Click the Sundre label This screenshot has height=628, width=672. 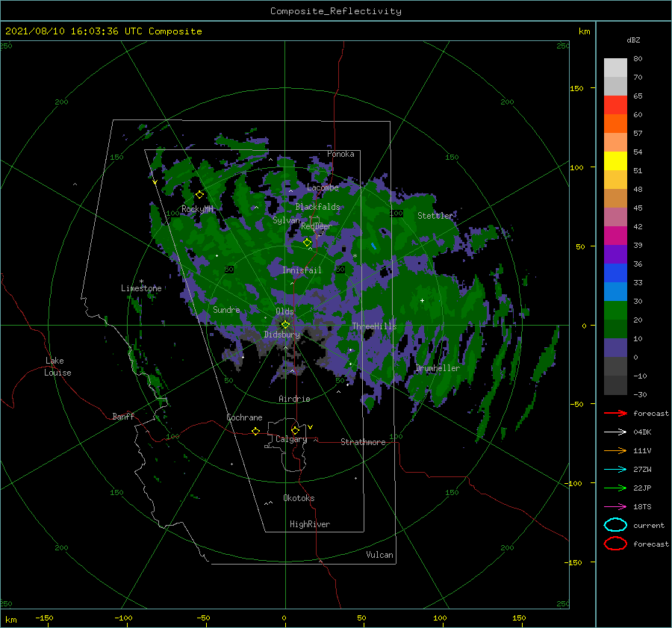pos(226,309)
